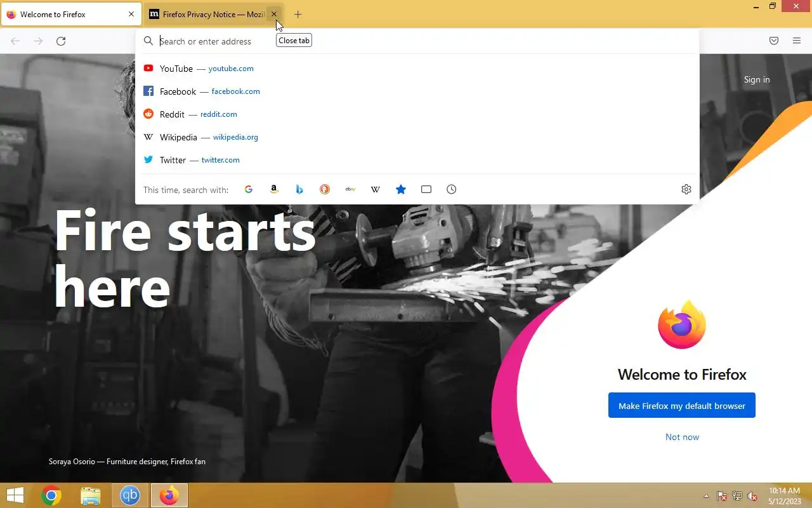The height and width of the screenshot is (508, 812).
Task: Open the Windows Start menu
Action: [15, 495]
